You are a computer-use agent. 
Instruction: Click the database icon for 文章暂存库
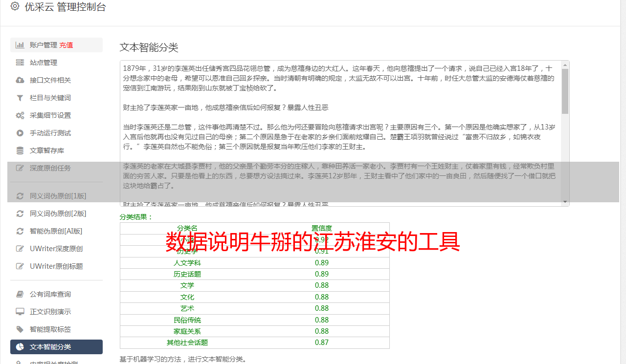pos(20,150)
